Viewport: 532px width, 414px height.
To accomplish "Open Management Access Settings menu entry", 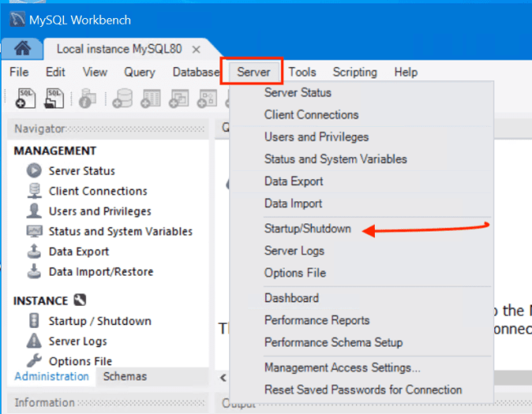I will point(342,367).
